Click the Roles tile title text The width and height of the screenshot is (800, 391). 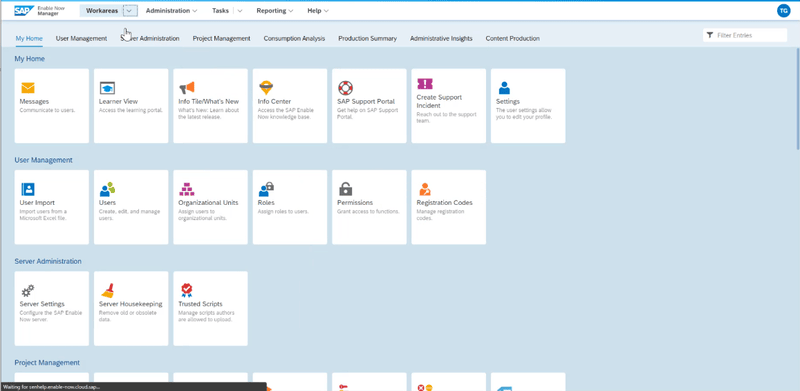266,203
